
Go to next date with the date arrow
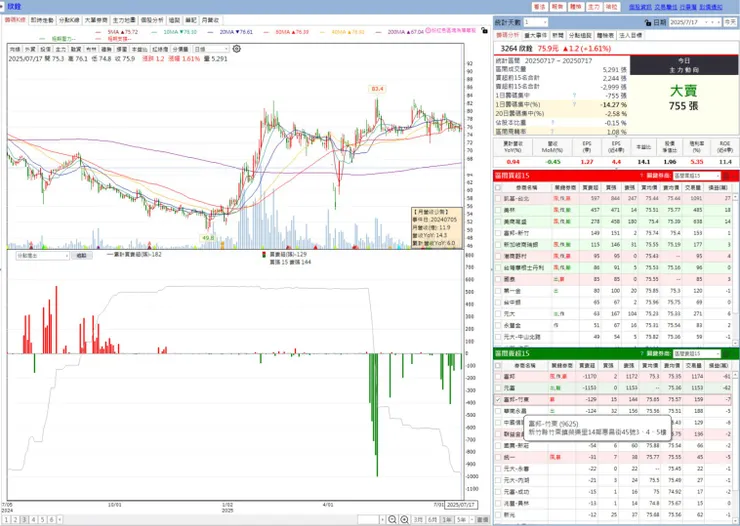(x=719, y=22)
